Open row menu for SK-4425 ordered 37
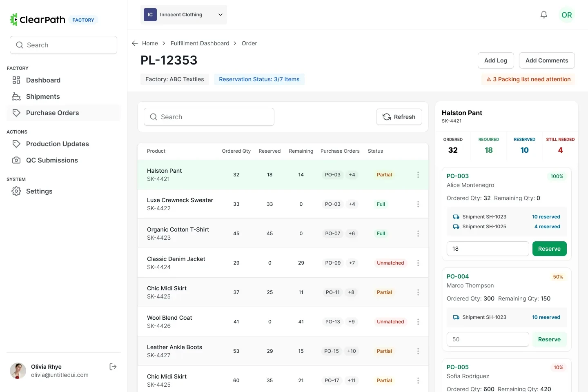588x392 pixels. pyautogui.click(x=418, y=292)
